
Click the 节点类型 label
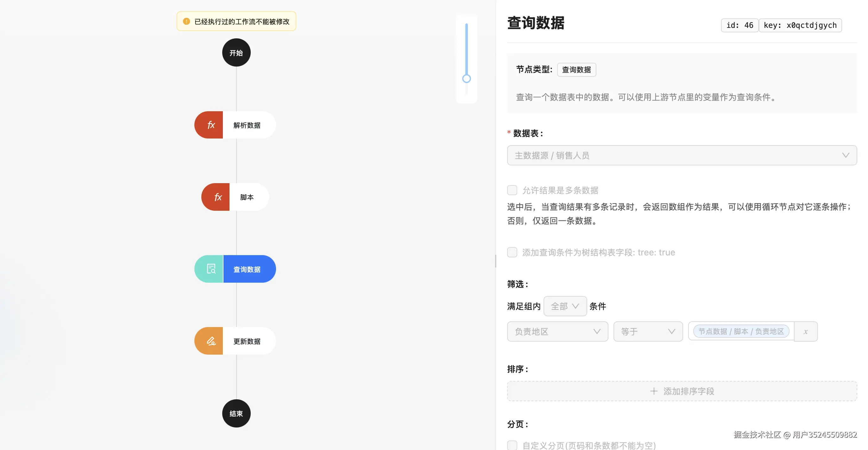pyautogui.click(x=534, y=69)
